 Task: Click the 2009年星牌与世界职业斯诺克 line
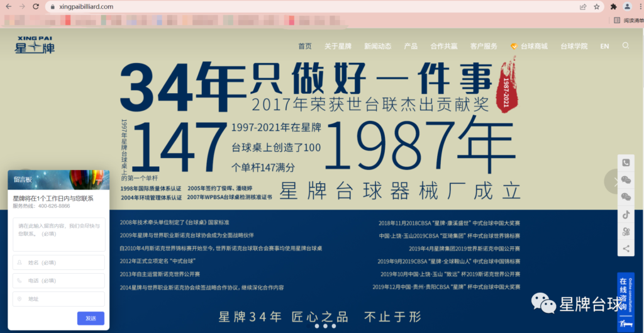pos(187,235)
